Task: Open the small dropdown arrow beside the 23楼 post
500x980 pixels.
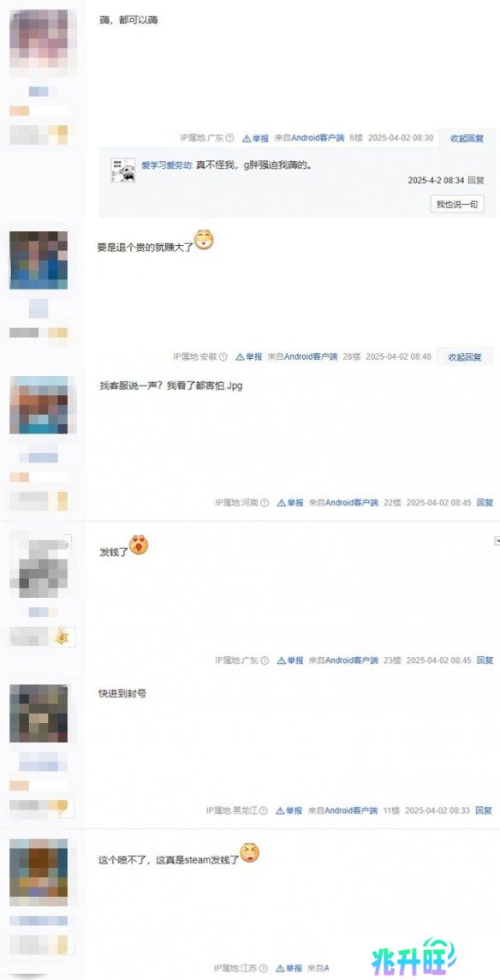Action: 497,540
